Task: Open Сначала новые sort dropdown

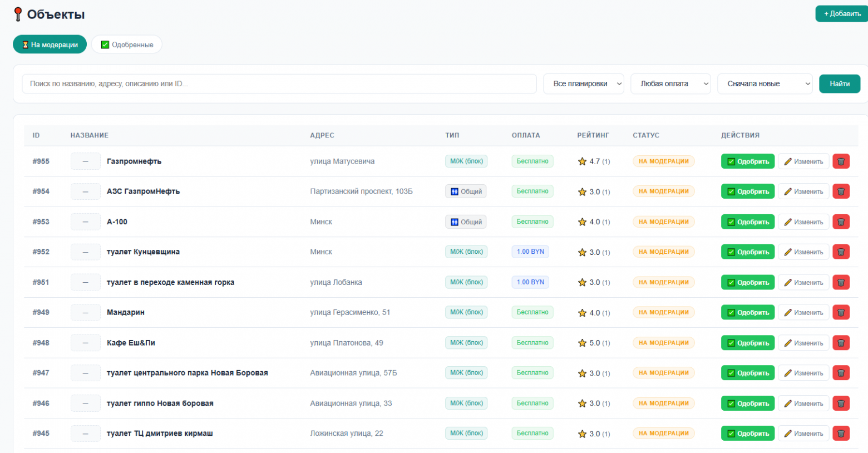Action: 765,83
